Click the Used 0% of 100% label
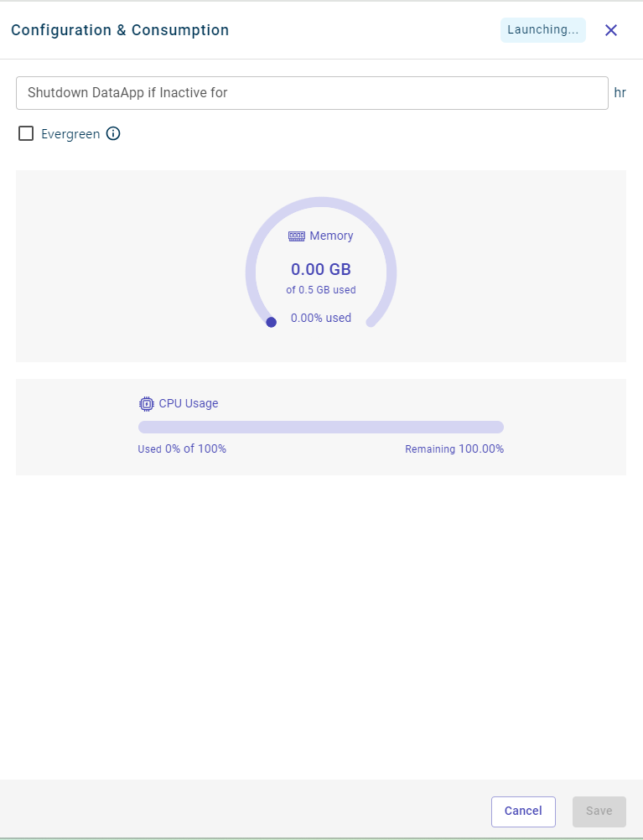643x840 pixels. coord(182,449)
